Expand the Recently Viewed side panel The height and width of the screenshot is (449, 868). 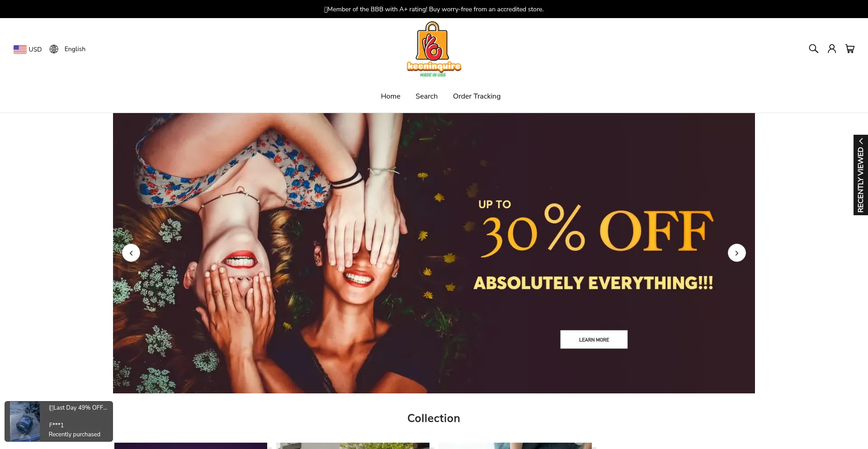(861, 175)
